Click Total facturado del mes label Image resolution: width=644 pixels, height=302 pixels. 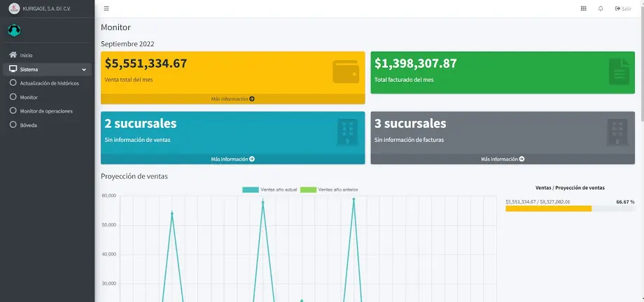pos(404,80)
